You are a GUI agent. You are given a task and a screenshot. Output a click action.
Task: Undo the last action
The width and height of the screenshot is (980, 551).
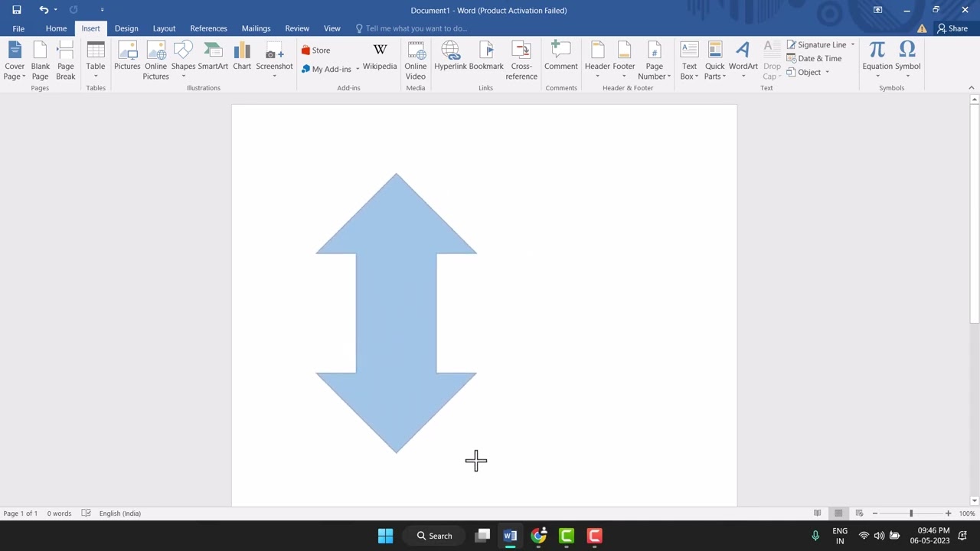44,10
